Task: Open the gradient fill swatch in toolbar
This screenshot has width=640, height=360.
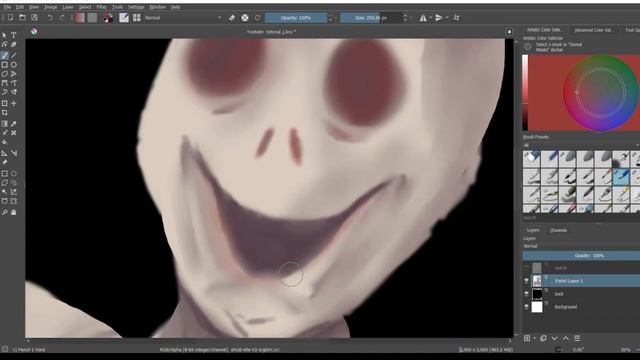Action: click(x=80, y=18)
